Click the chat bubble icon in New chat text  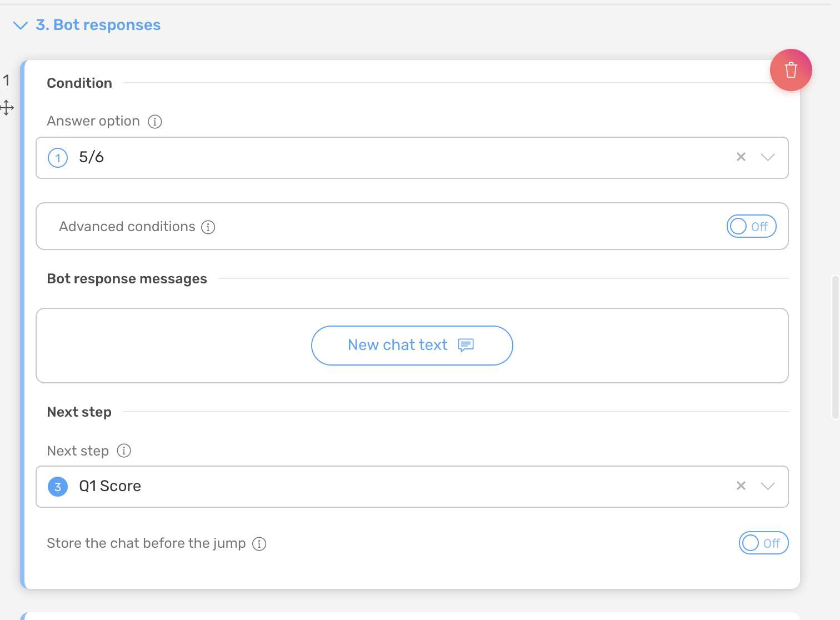(466, 345)
